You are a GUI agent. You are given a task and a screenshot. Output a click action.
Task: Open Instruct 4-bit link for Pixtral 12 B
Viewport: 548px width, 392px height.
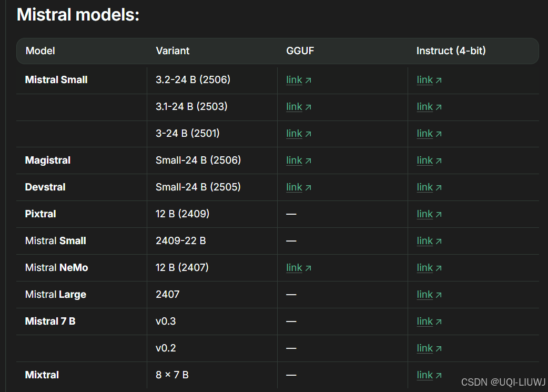click(x=429, y=214)
